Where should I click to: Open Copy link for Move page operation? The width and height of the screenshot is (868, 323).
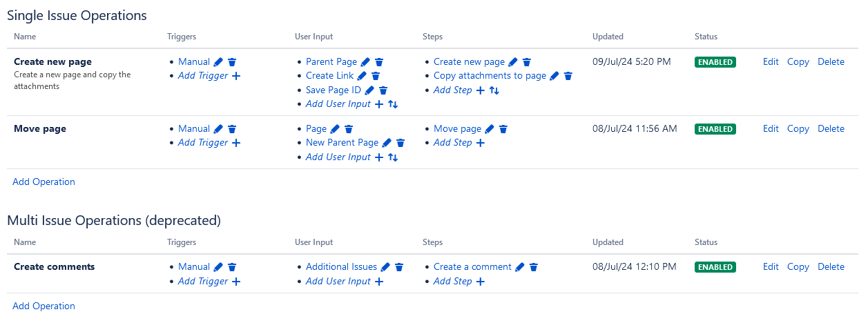pos(798,128)
